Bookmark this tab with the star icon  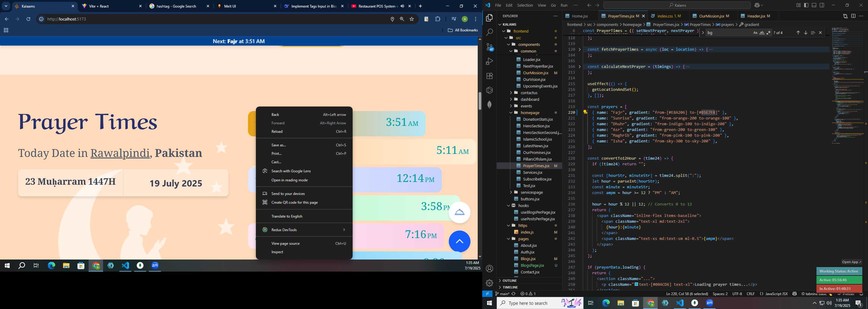411,19
